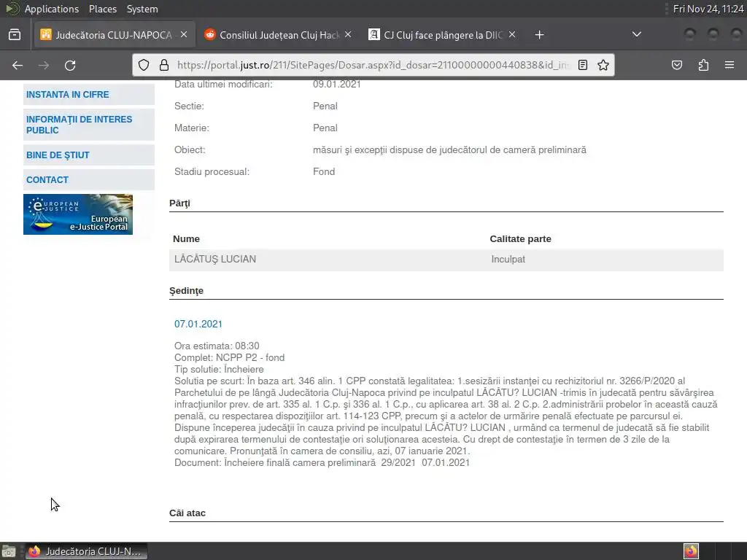
Task: Click the Firefox icon in bottom-right tray
Action: coord(691,551)
